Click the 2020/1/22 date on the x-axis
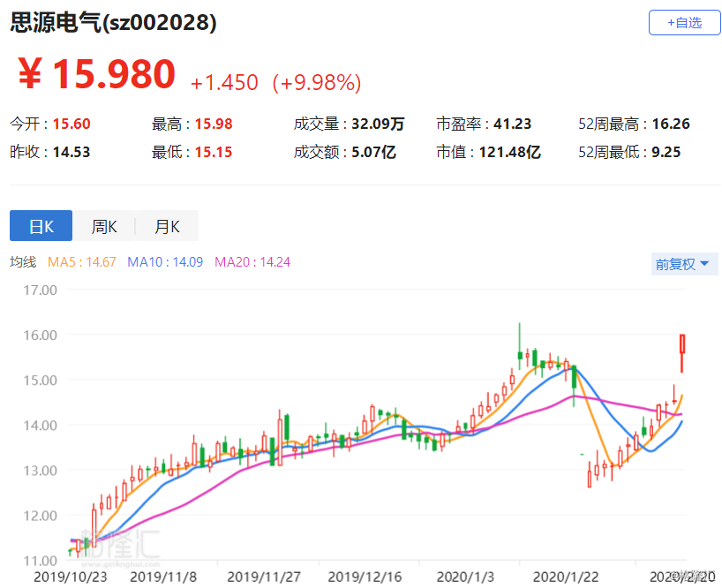This screenshot has height=588, width=722. 561,576
